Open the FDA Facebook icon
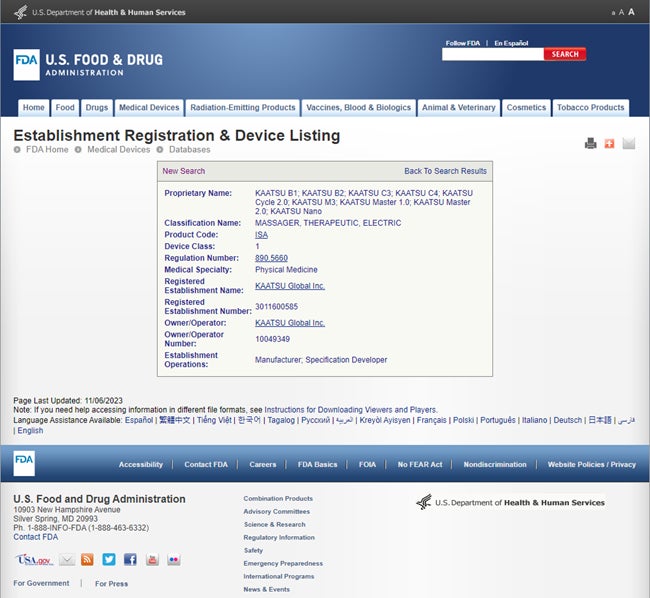This screenshot has height=598, width=650. point(130,559)
